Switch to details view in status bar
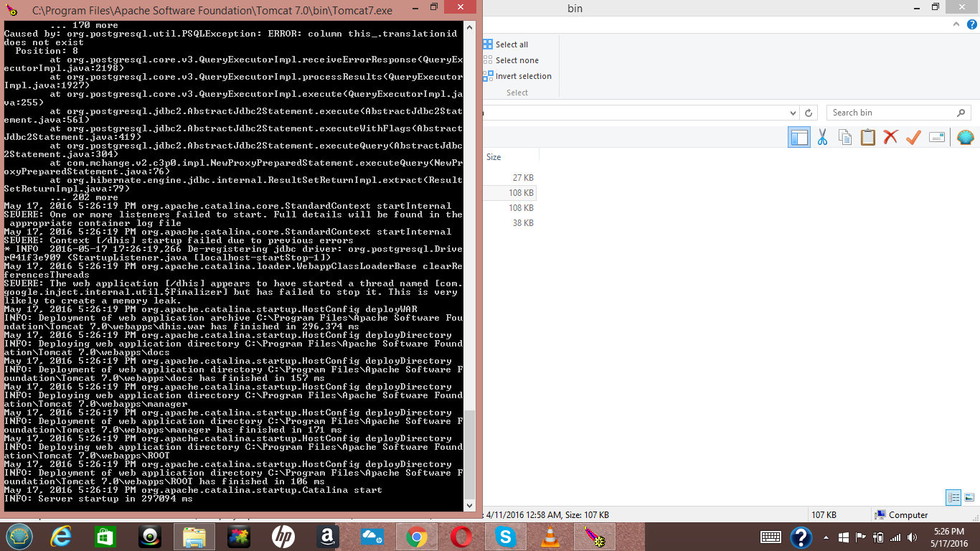 [x=953, y=497]
